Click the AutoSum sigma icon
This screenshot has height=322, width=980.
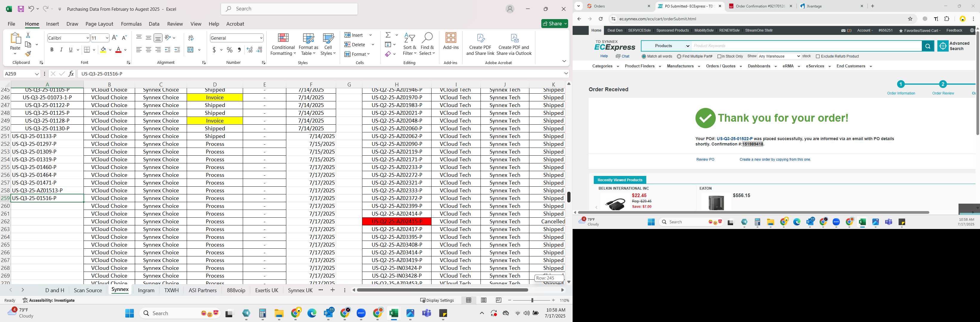tap(388, 35)
